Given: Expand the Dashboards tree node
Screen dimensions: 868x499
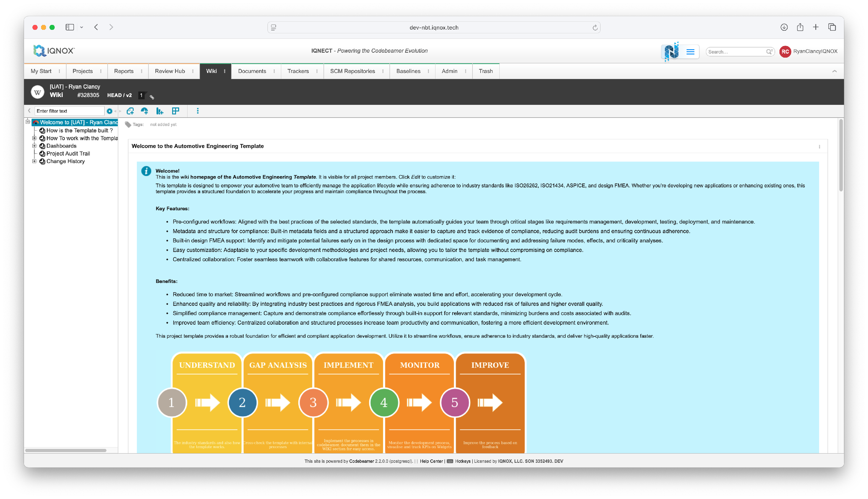Looking at the screenshot, I should tap(34, 146).
